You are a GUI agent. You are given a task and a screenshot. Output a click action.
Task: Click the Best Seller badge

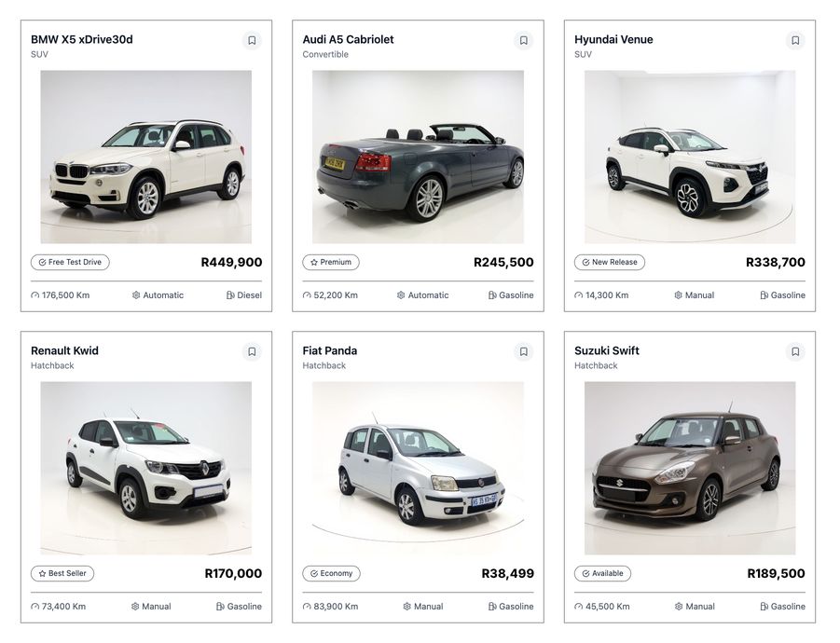coord(62,574)
